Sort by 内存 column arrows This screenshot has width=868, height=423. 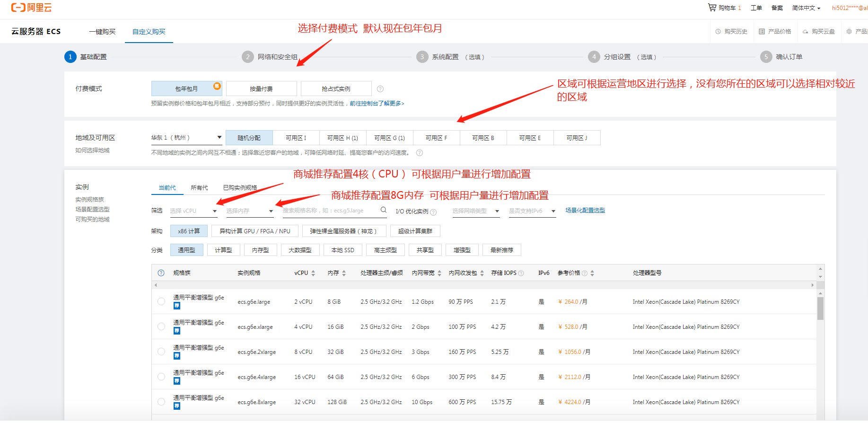coord(344,273)
